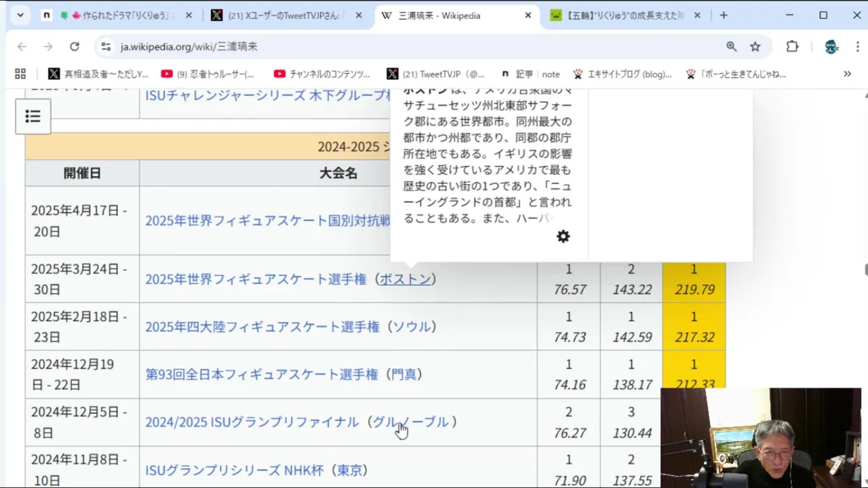Viewport: 868px width, 488px height.
Task: Open the tab search dropdown arrow
Action: point(20,15)
